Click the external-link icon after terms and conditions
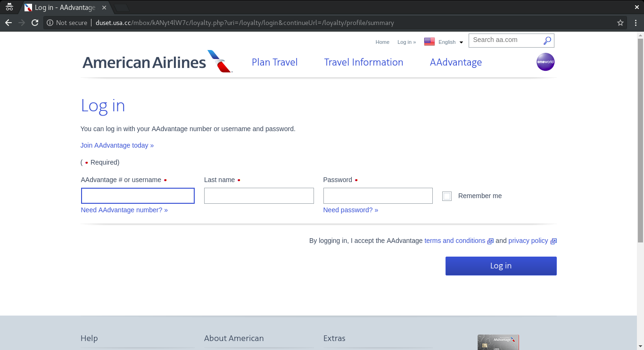The width and height of the screenshot is (644, 350). pos(490,241)
